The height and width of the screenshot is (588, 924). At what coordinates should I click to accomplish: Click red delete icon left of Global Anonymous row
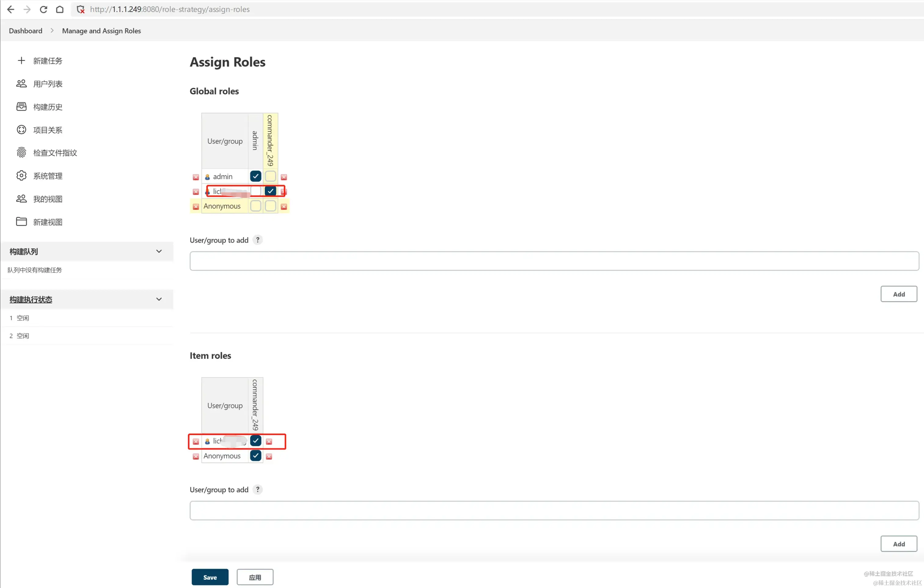[196, 206]
